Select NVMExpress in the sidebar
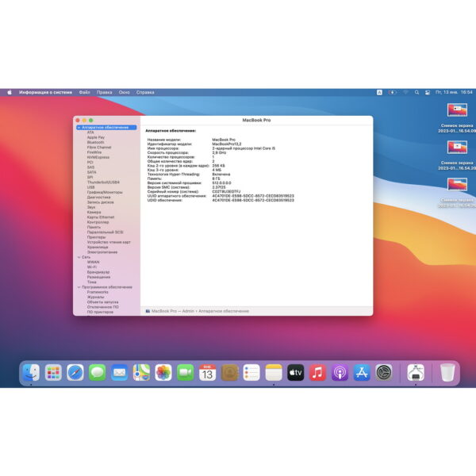The image size is (476, 476). [x=98, y=158]
